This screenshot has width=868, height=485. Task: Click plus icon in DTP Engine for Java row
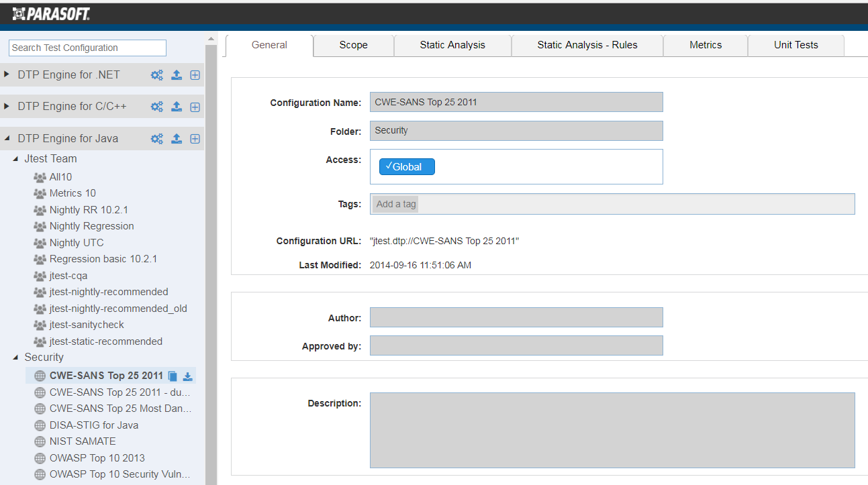(x=195, y=139)
